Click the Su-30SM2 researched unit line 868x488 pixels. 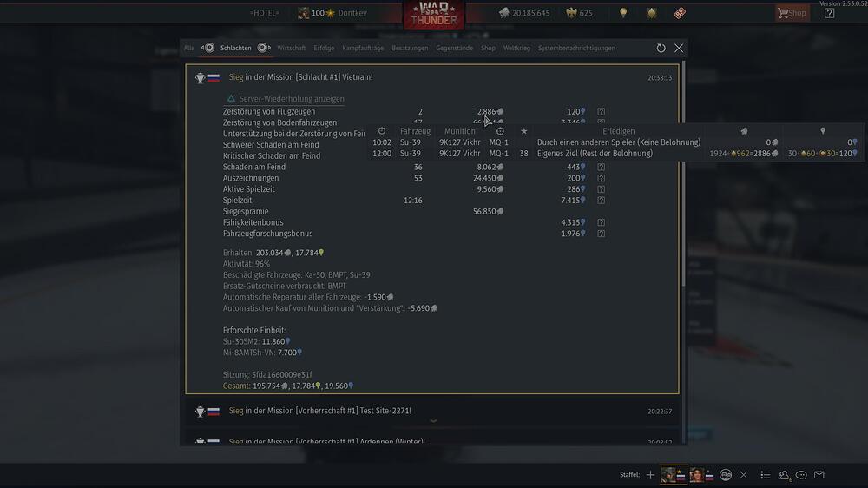click(x=257, y=341)
